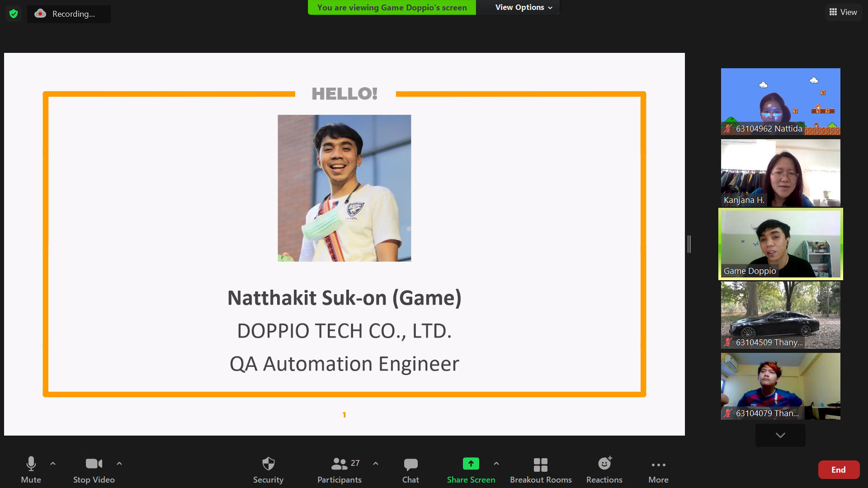This screenshot has height=488, width=868.
Task: Select 63104079 Than... video thumbnail
Action: pos(780,386)
